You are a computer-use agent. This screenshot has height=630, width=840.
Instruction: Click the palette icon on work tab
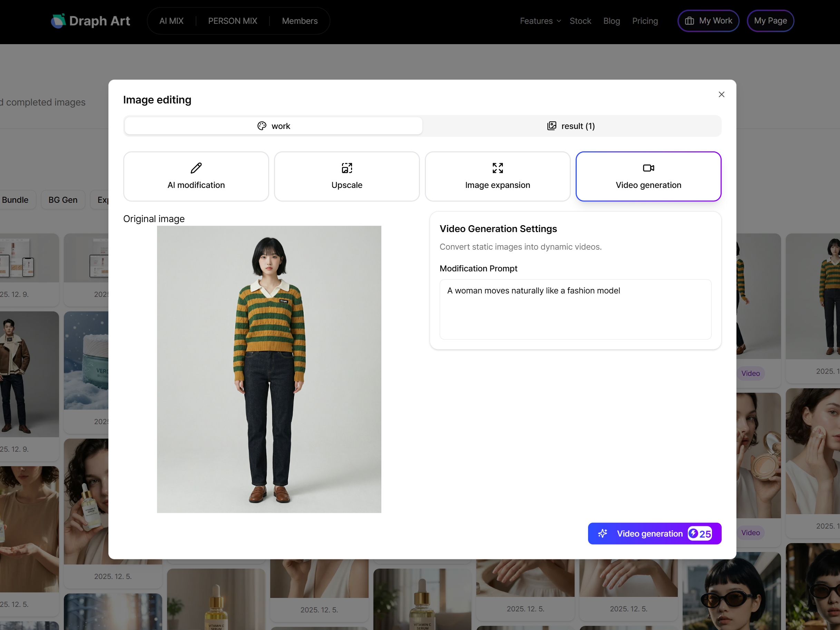point(262,126)
